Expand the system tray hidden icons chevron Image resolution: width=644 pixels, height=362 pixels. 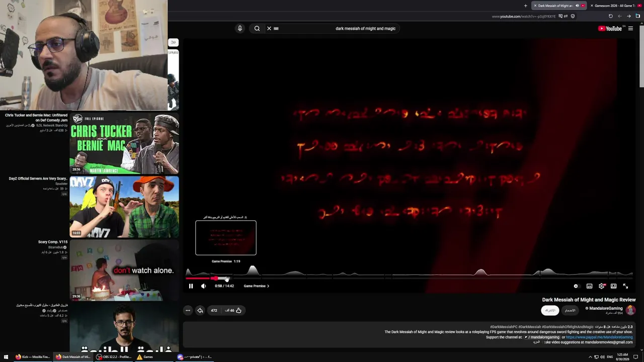[590, 357]
